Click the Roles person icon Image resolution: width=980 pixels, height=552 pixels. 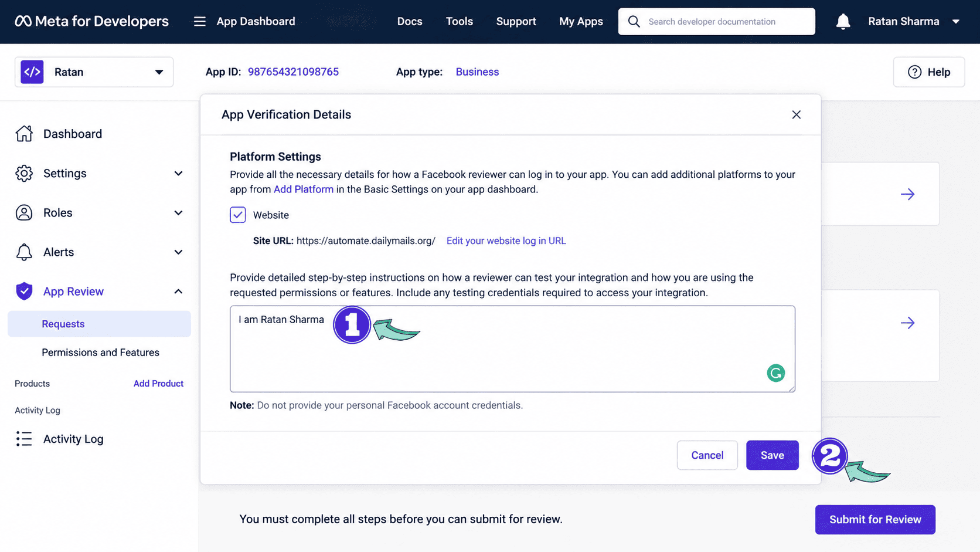click(x=24, y=212)
